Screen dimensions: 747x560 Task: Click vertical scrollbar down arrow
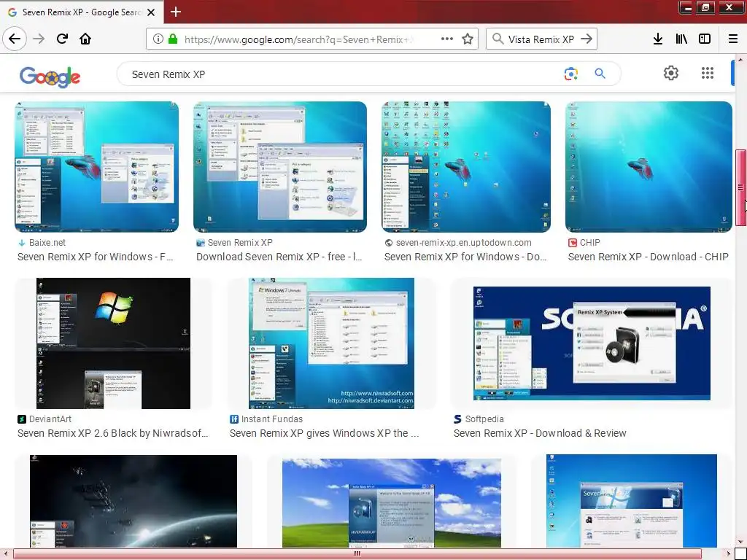pyautogui.click(x=741, y=542)
